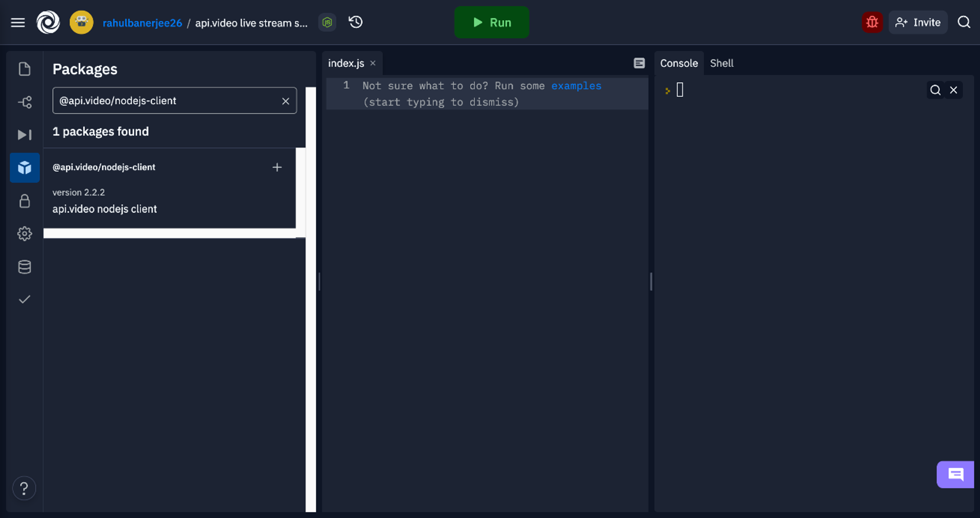Open the Unit tests checkmark icon
980x518 pixels.
pos(25,299)
